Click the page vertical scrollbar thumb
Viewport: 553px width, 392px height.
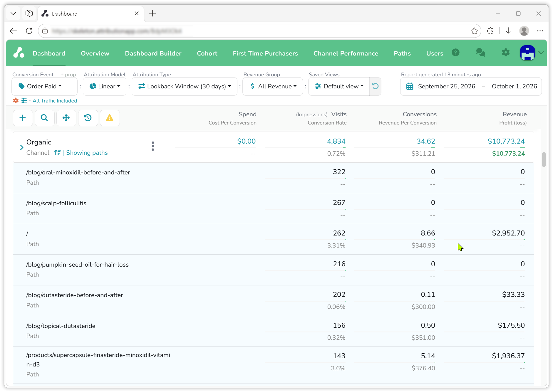(544, 159)
